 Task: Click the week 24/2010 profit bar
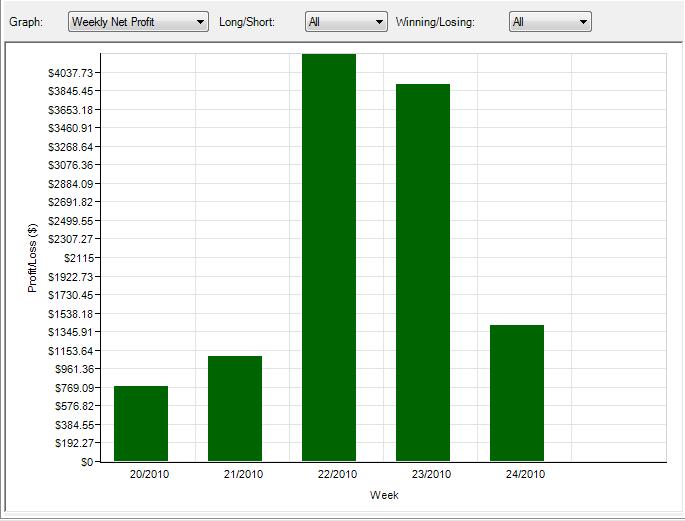point(517,393)
